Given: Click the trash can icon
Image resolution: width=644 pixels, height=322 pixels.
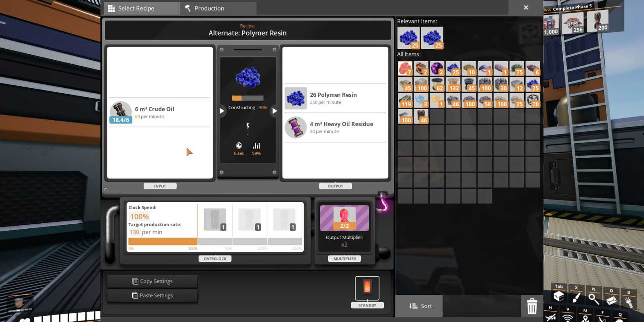Looking at the screenshot, I should (532, 306).
